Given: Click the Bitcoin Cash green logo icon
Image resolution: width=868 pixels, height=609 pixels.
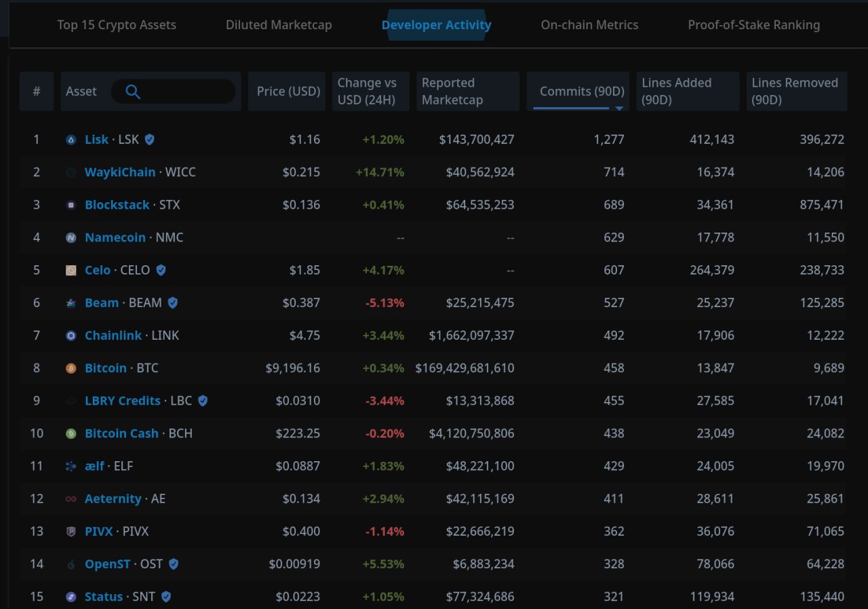Looking at the screenshot, I should [x=71, y=433].
